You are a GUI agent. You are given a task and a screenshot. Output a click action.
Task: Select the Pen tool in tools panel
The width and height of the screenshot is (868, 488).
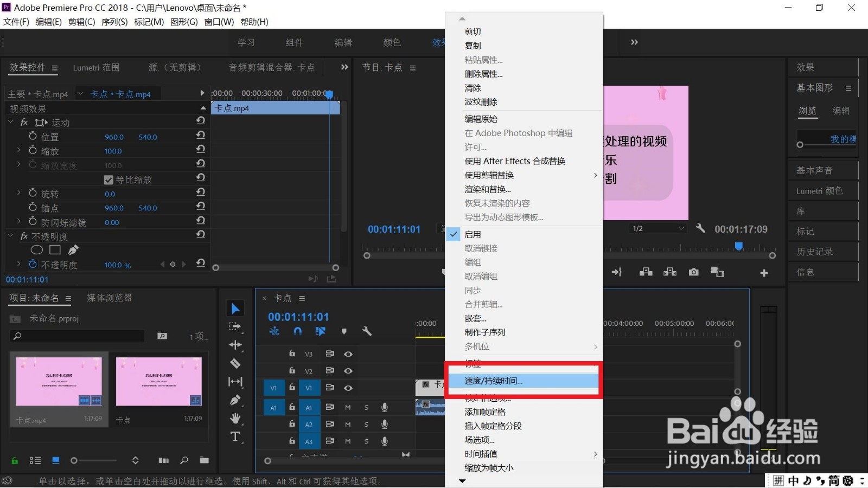(235, 400)
